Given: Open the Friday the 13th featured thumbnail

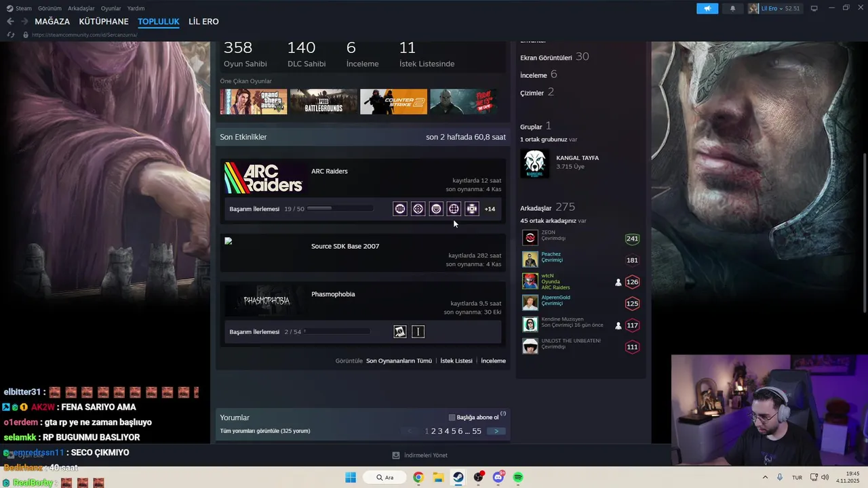Looking at the screenshot, I should (x=463, y=102).
